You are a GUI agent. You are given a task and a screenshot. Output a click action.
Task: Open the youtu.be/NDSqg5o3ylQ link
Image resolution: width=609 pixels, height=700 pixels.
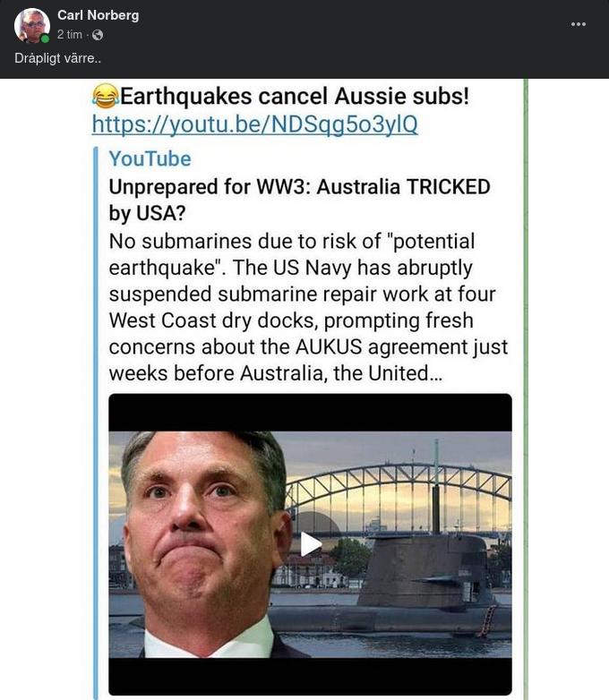pyautogui.click(x=254, y=124)
